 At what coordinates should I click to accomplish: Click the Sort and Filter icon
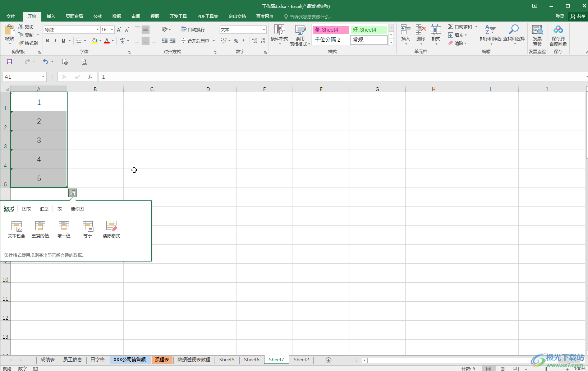coord(490,30)
